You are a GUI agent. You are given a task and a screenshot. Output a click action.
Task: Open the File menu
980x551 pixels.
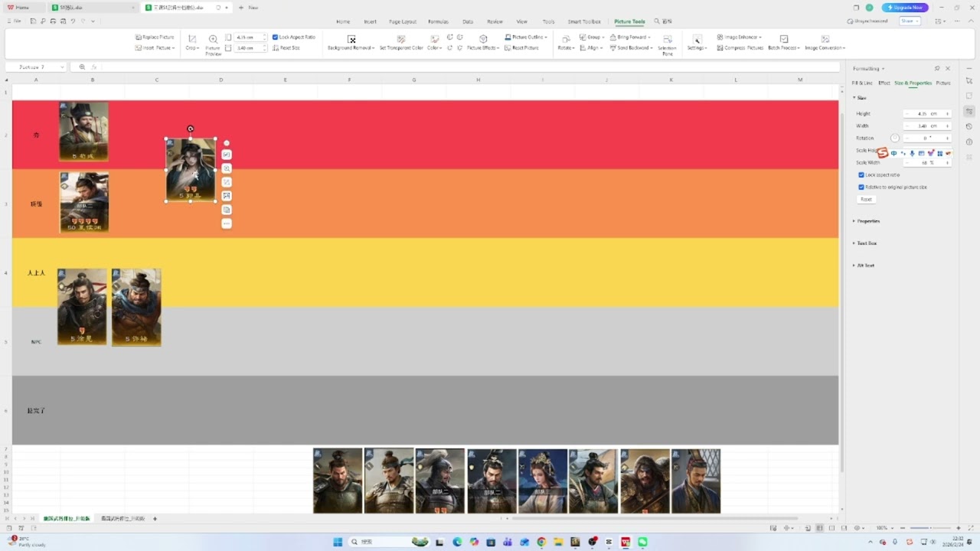click(x=14, y=21)
